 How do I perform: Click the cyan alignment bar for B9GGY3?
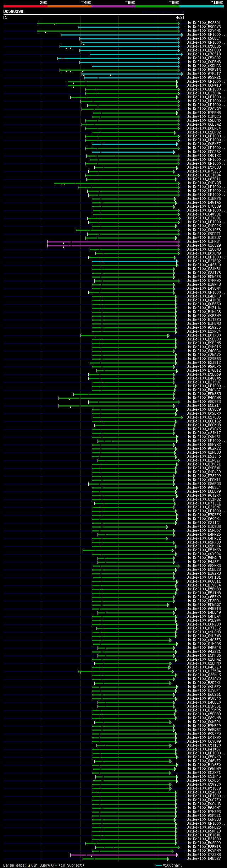(x=129, y=27)
